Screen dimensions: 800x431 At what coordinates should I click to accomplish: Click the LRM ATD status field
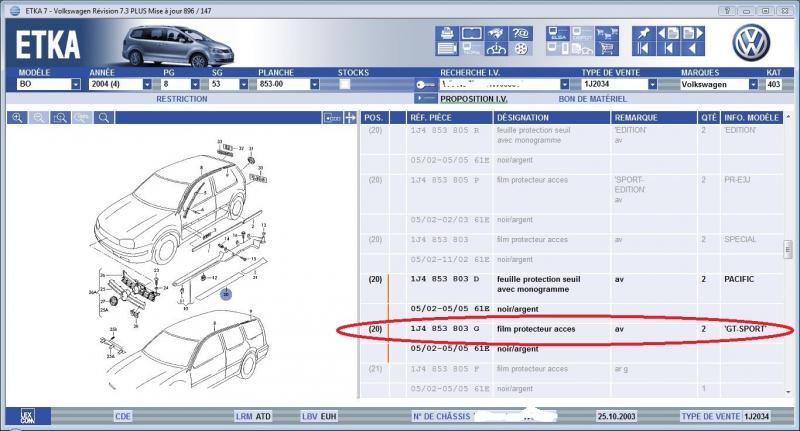pyautogui.click(x=253, y=416)
